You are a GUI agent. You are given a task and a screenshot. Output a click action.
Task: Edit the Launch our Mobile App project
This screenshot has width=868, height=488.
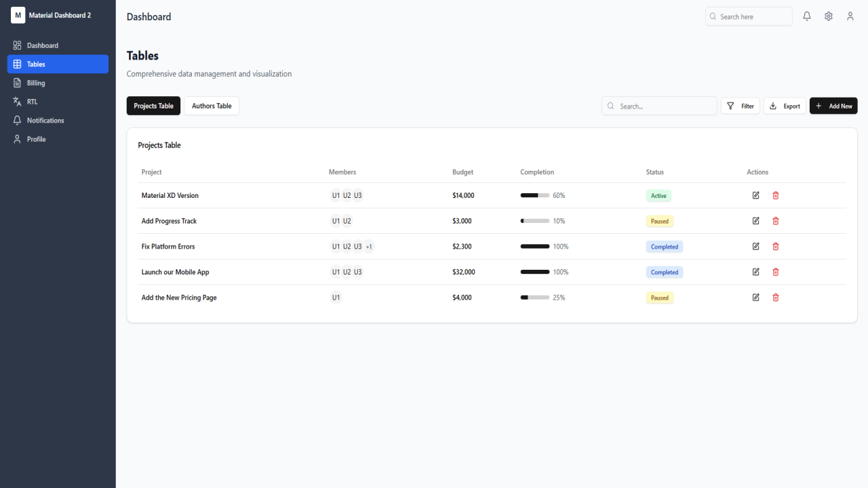click(756, 272)
